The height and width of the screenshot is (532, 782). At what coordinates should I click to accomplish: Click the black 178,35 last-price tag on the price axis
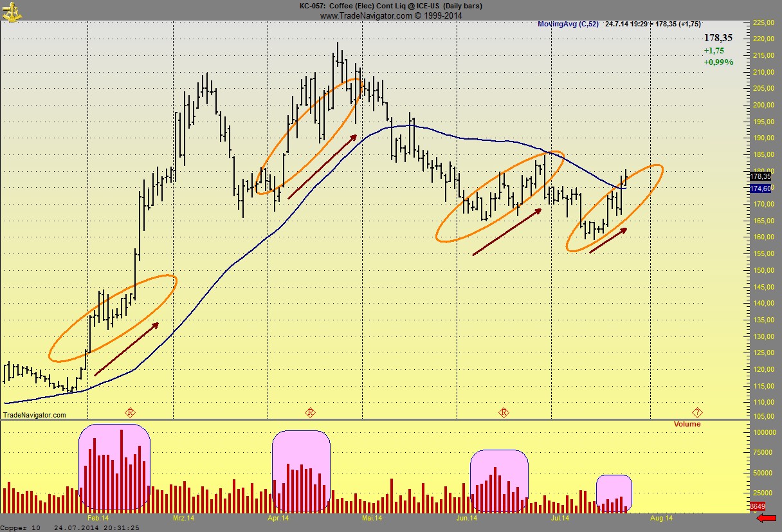pos(760,176)
